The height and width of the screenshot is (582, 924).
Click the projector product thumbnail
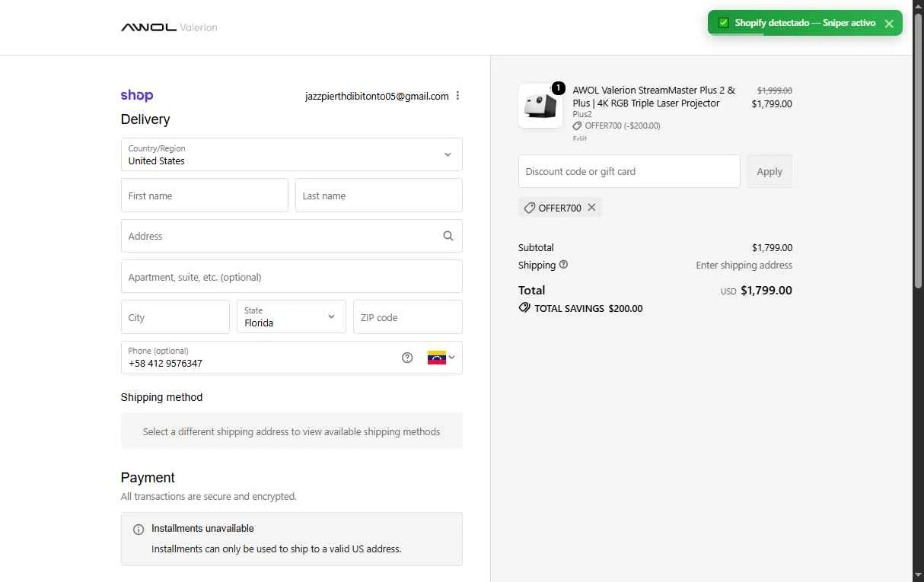coord(540,106)
